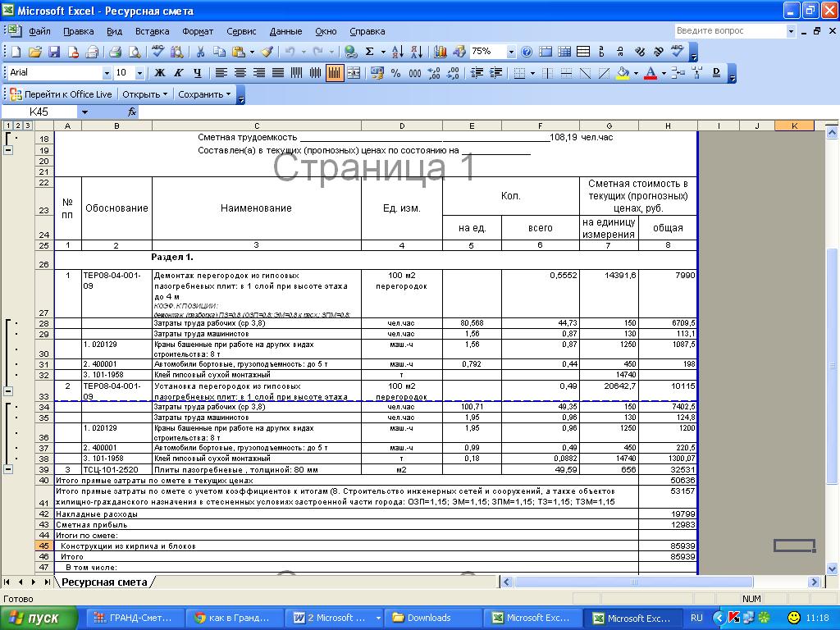Toggle italic formatting (К)
The height and width of the screenshot is (630, 840).
point(177,73)
